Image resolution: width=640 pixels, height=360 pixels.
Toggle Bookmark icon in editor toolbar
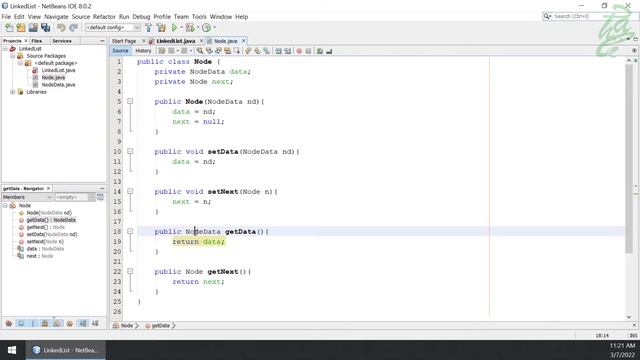[267, 51]
